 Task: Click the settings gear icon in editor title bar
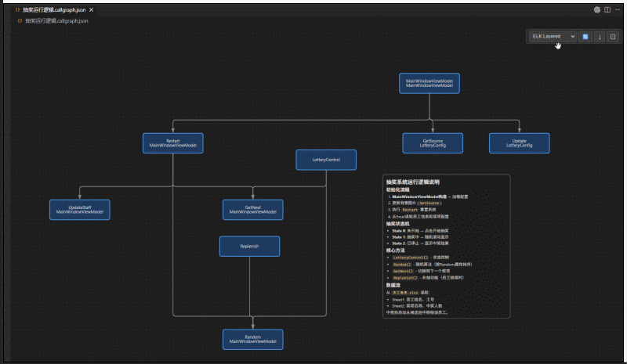(x=597, y=9)
